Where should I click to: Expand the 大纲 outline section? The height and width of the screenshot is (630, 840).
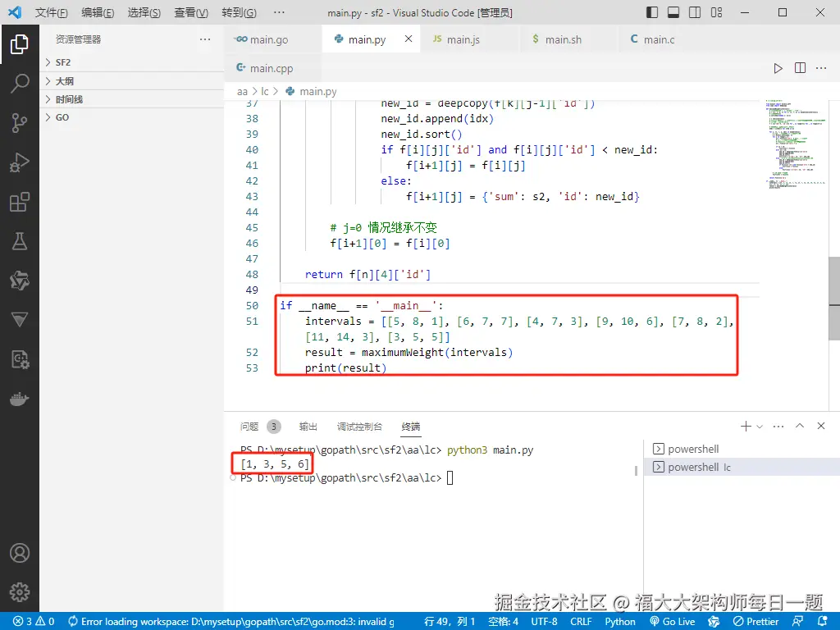click(x=132, y=81)
